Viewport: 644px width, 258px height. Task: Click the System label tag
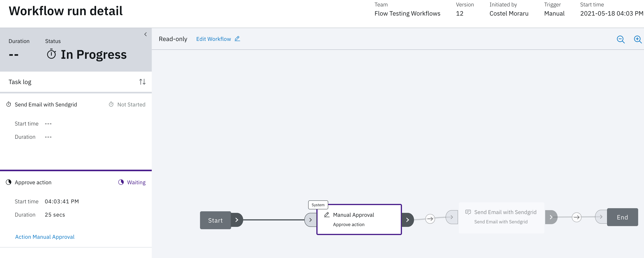click(318, 205)
